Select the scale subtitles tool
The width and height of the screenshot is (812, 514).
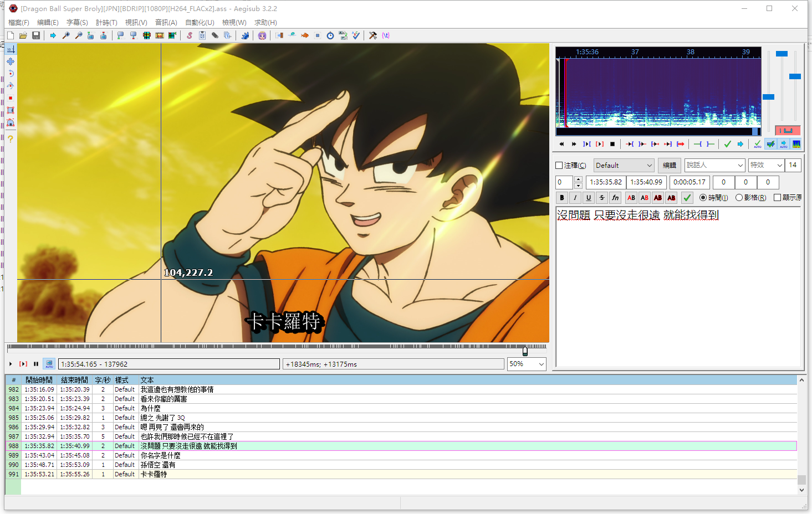pos(11,98)
